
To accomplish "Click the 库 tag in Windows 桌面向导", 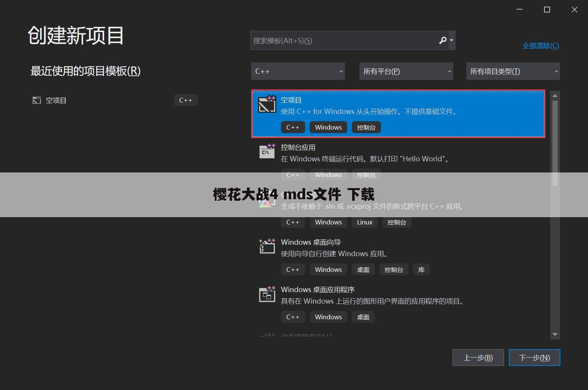I will (x=421, y=270).
